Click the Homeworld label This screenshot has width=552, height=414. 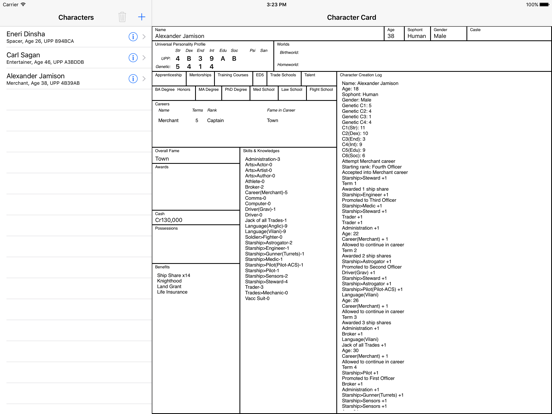point(288,64)
